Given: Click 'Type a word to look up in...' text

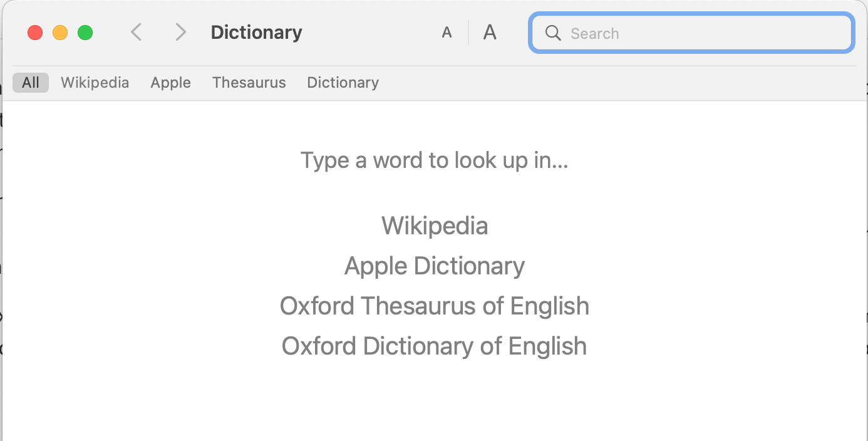Looking at the screenshot, I should pos(434,161).
